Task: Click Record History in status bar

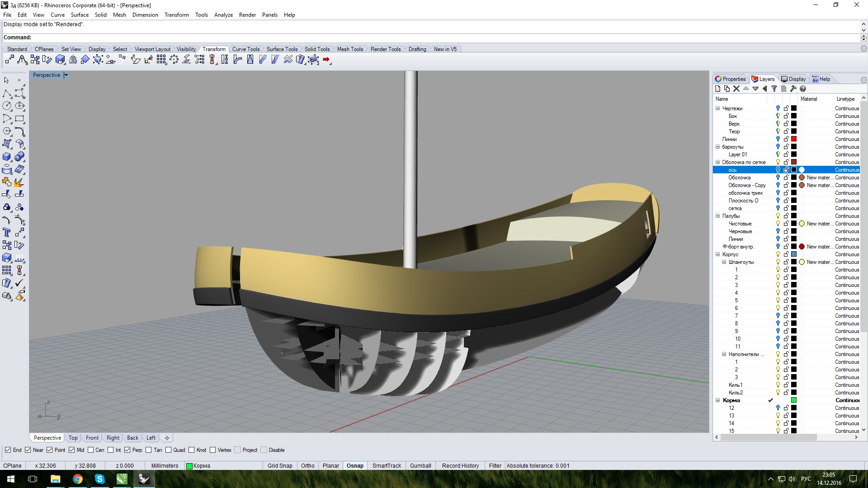Action: pyautogui.click(x=460, y=466)
